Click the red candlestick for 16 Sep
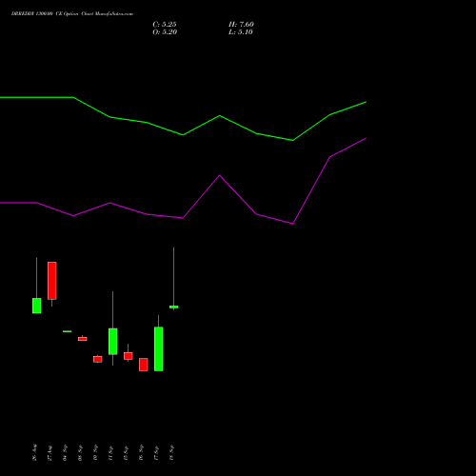 (144, 365)
